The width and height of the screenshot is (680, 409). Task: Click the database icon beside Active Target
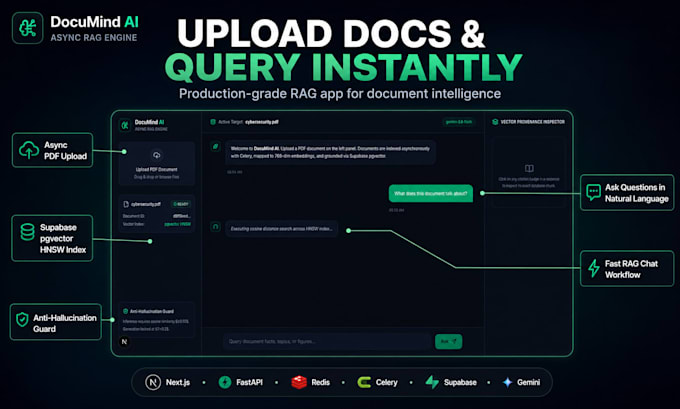[x=213, y=122]
